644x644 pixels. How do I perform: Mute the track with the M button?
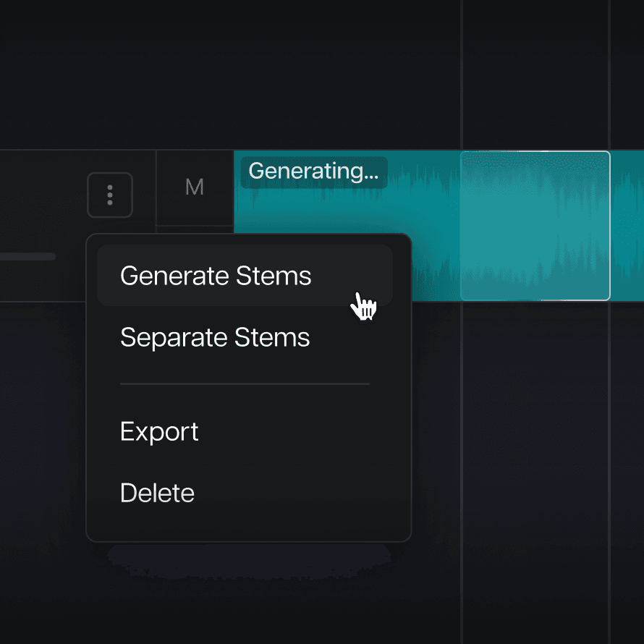(x=195, y=187)
